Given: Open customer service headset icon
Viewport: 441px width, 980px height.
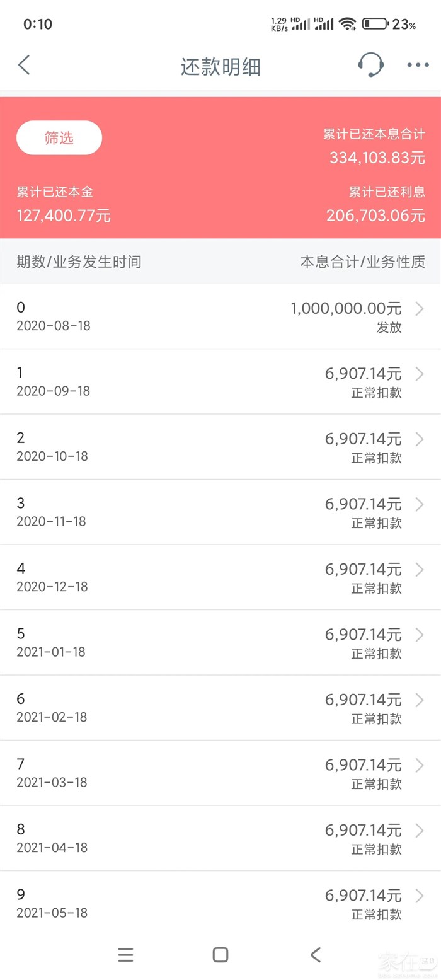Looking at the screenshot, I should [x=370, y=64].
